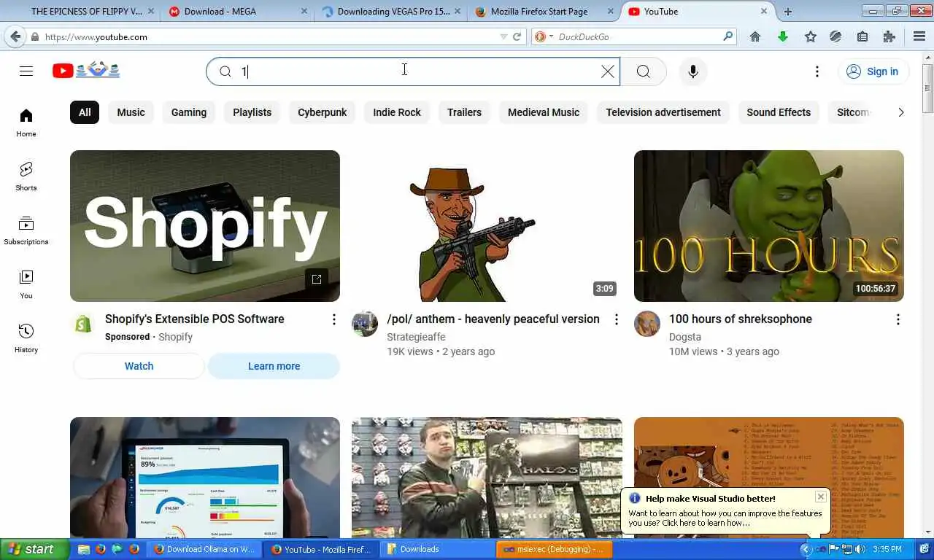Open History from the sidebar
The width and height of the screenshot is (934, 560).
26,338
